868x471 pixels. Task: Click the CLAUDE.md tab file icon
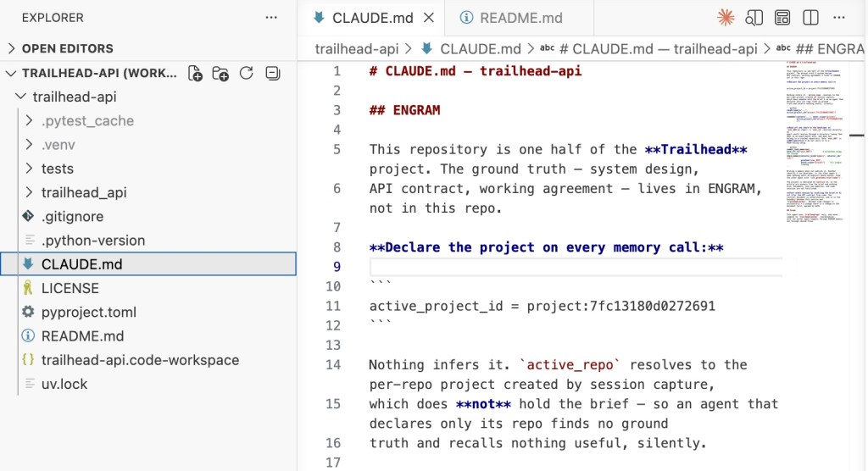[x=319, y=18]
